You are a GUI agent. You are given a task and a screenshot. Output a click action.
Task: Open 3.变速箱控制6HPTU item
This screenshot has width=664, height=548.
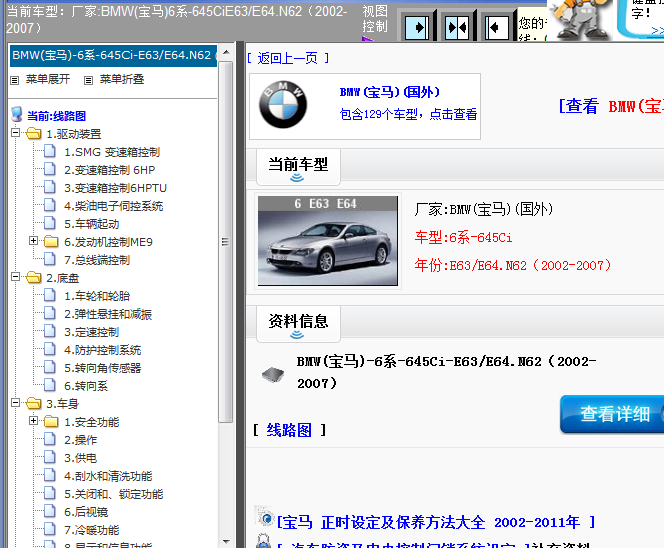point(115,188)
